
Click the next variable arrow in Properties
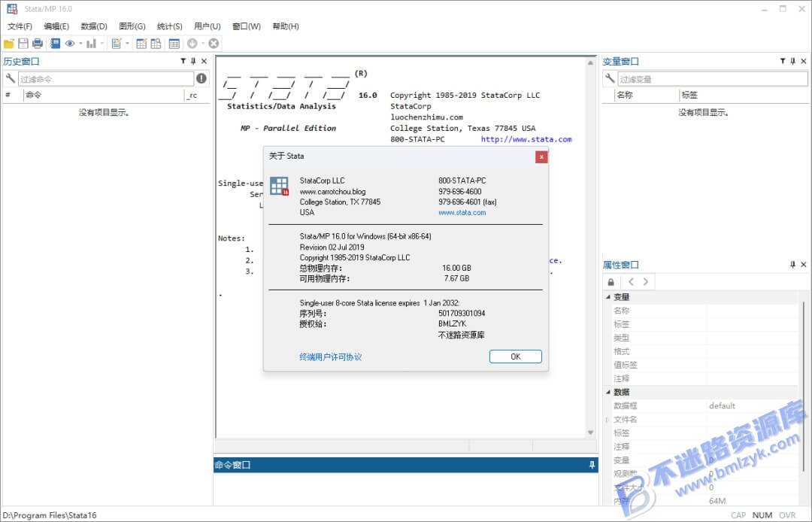point(645,282)
